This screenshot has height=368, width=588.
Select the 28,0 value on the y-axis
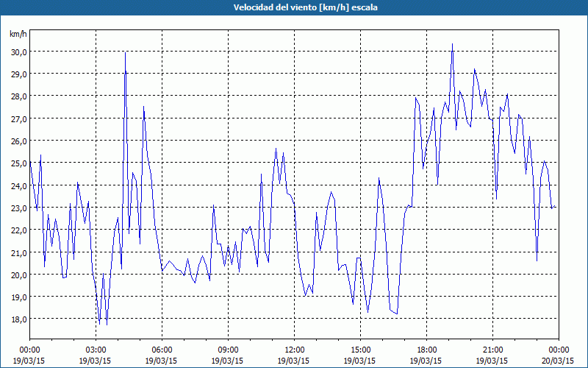pyautogui.click(x=18, y=96)
